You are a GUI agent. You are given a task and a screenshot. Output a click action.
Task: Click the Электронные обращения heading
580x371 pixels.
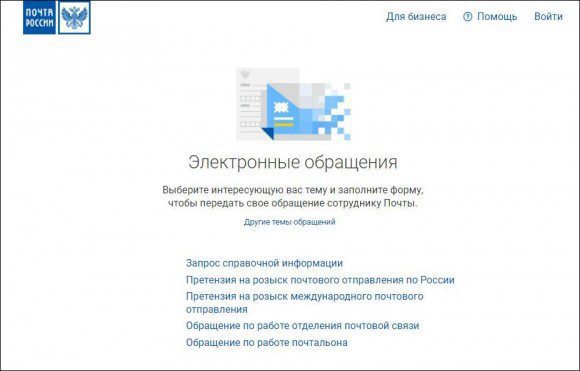(x=293, y=162)
